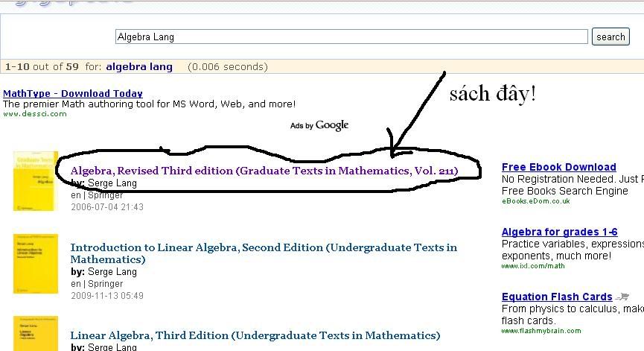Click the 1-10 out of 59 results count
The image size is (644, 351).
click(42, 66)
